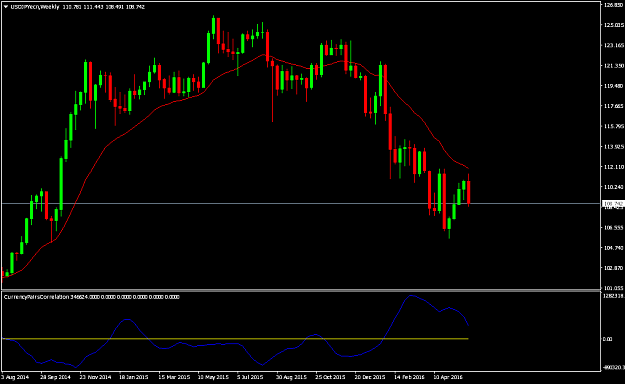Viewport: 625px width, 384px height.
Task: Click date label 23 Nov 2014
Action: [95, 377]
